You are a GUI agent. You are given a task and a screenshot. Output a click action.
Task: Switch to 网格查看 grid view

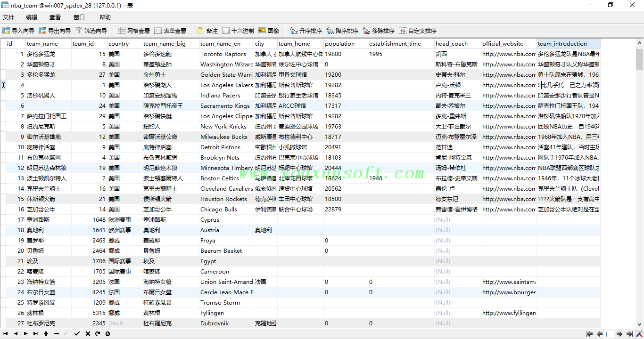134,31
